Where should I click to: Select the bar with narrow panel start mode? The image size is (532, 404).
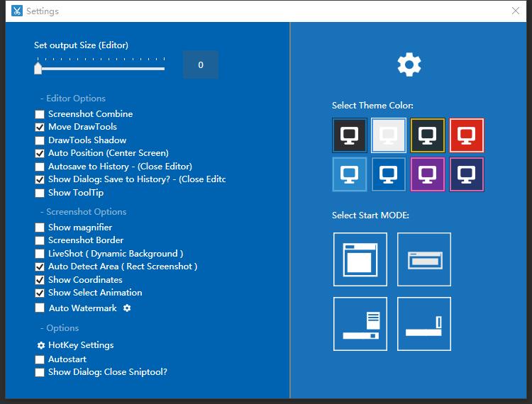point(424,324)
